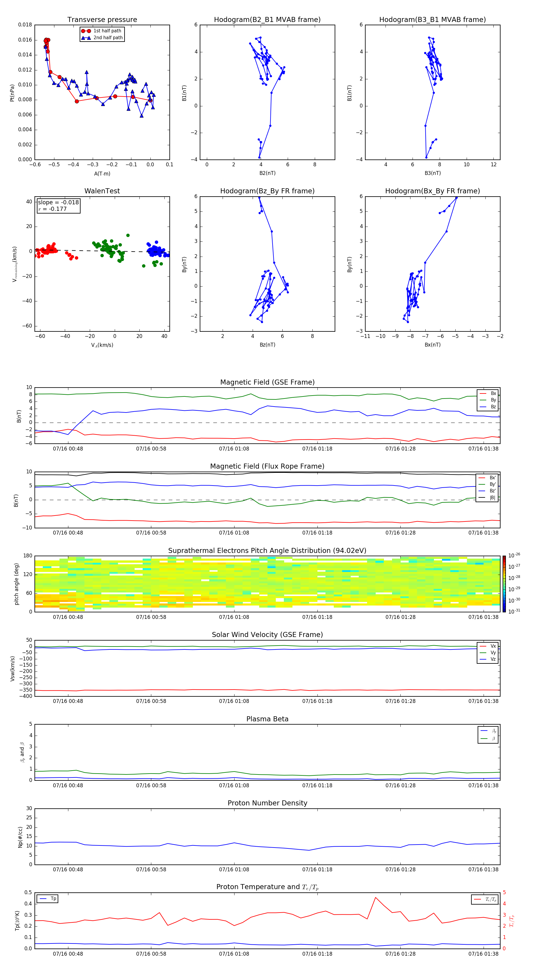The image size is (535, 980).
Task: Click '10^-26' colorbar label
Action: pos(514,555)
